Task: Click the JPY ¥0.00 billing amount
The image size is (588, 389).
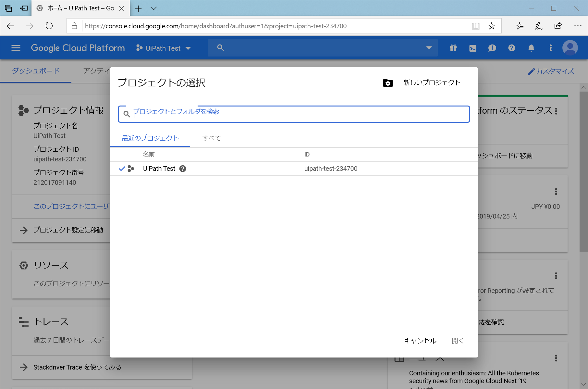Action: click(x=545, y=207)
